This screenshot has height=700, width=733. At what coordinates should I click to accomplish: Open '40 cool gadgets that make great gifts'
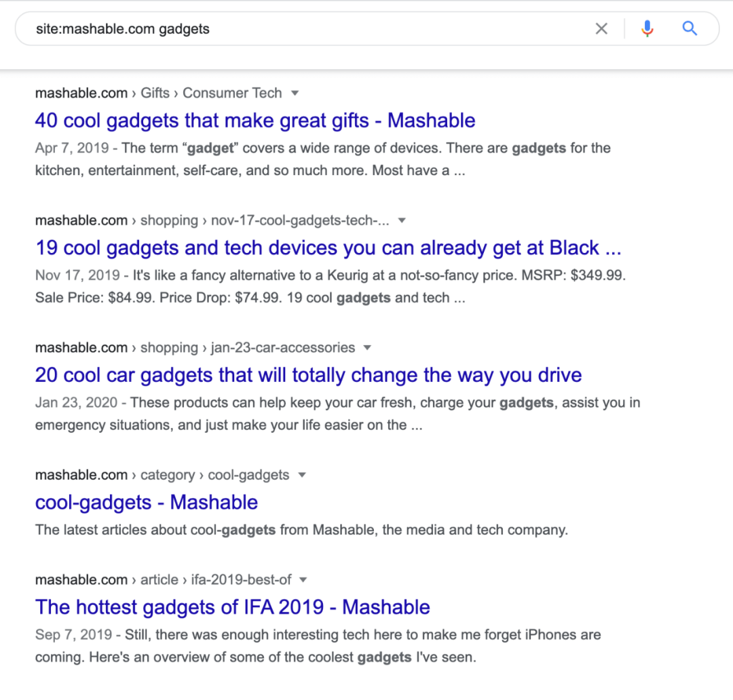point(255,121)
